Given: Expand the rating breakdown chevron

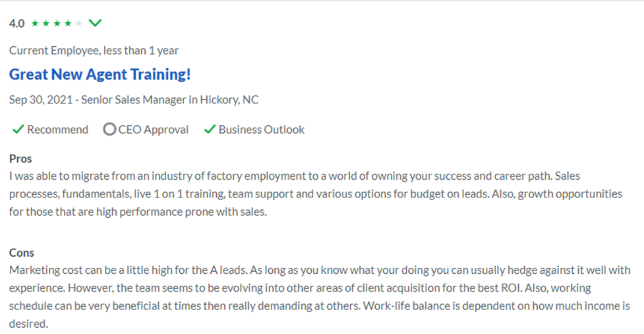Looking at the screenshot, I should click(x=95, y=23).
